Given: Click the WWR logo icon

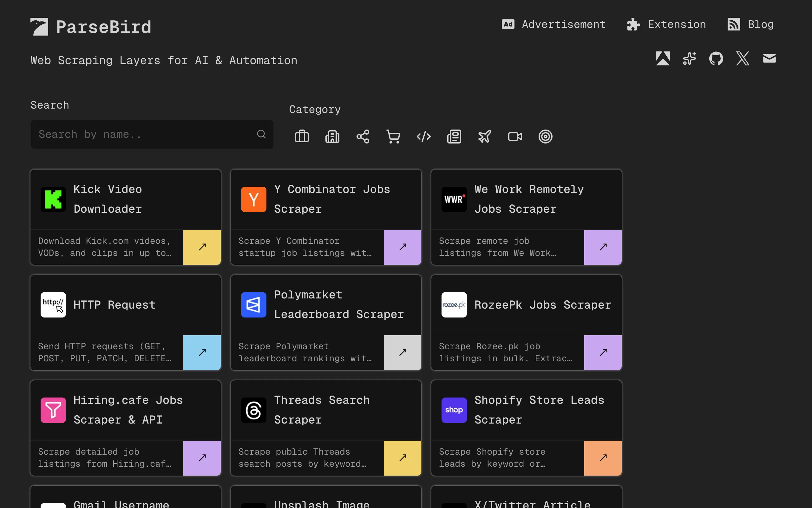Looking at the screenshot, I should tap(454, 199).
